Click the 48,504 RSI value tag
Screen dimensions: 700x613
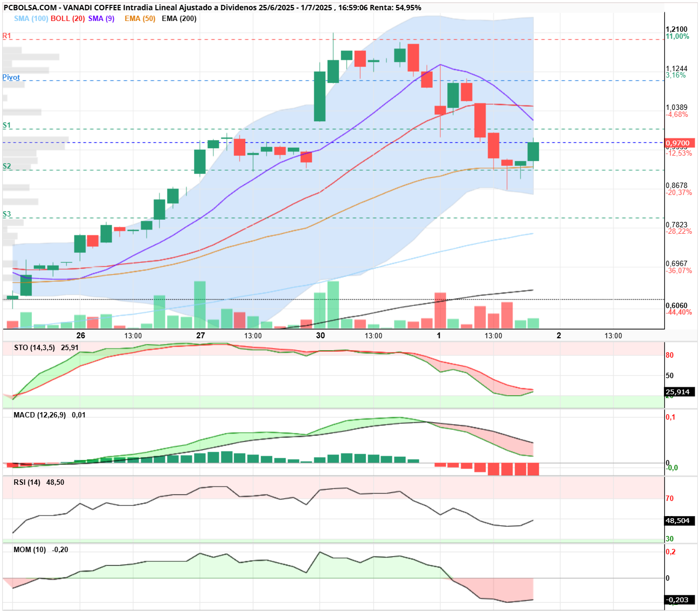click(680, 521)
